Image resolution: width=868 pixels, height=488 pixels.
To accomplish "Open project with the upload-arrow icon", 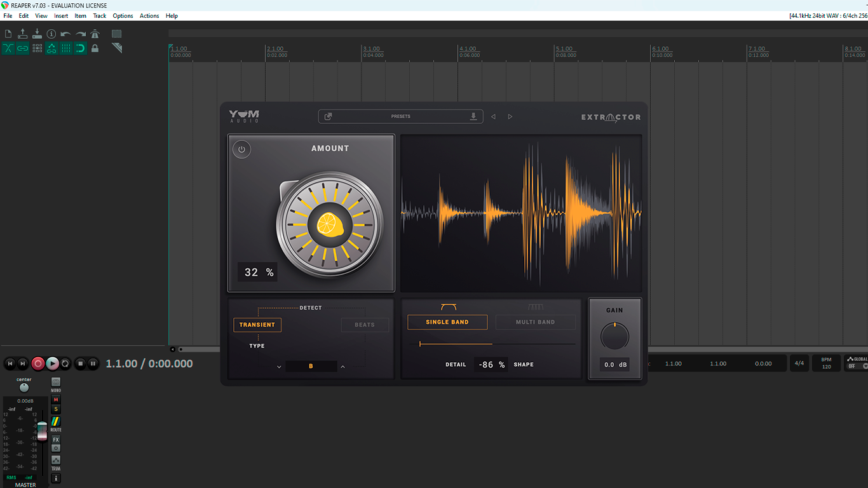I will 23,34.
